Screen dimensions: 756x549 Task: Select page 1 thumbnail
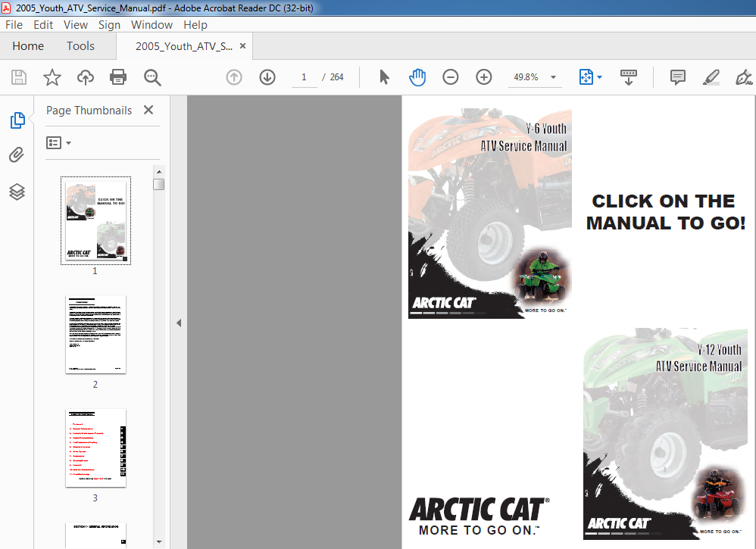[x=95, y=220]
